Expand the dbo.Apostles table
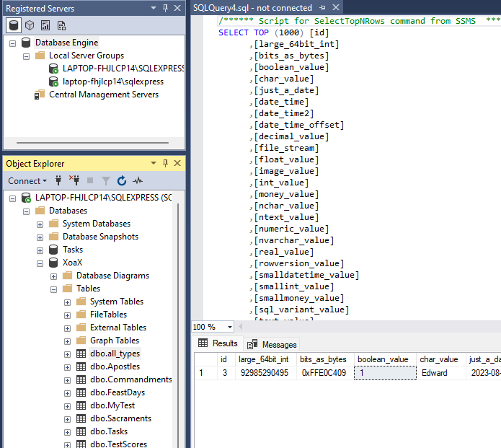 [68, 368]
